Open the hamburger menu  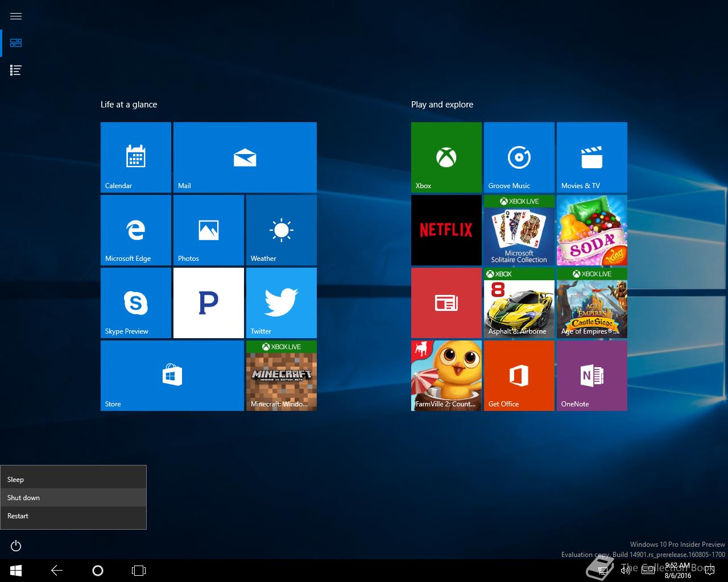pos(16,16)
